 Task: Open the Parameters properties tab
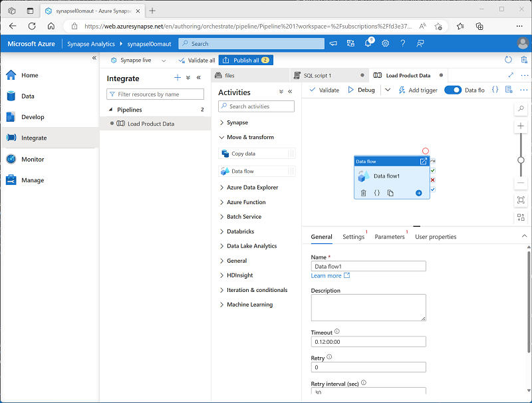pos(390,237)
